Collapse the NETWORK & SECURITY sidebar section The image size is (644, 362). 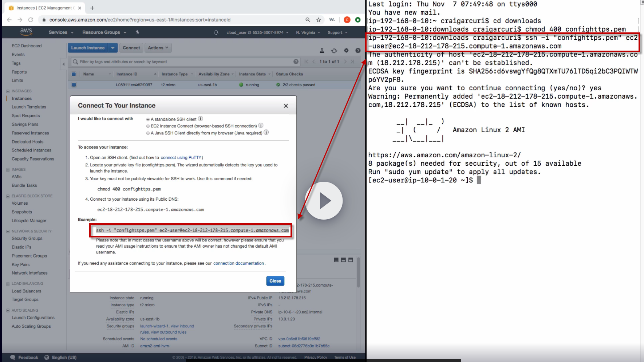[8, 231]
